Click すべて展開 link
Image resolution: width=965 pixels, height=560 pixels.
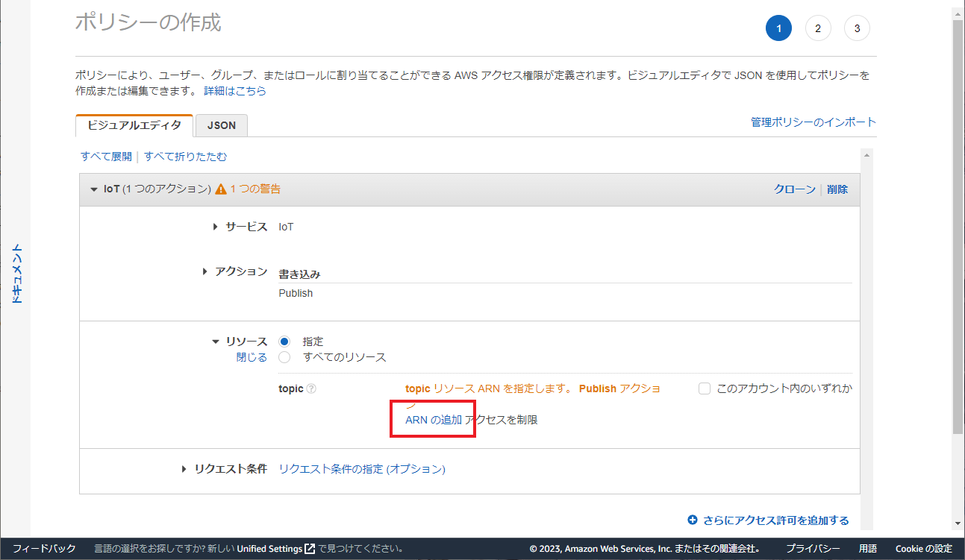pos(106,157)
